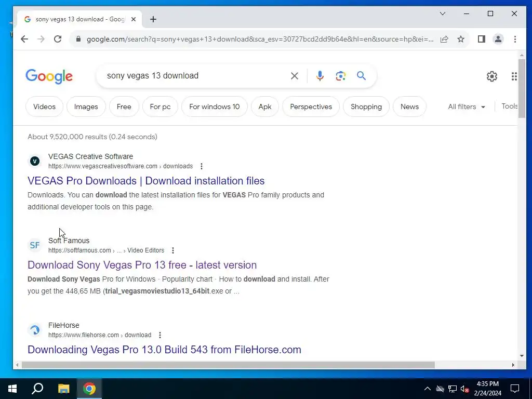Open File Explorer from the taskbar
This screenshot has width=532, height=399.
tap(63, 389)
